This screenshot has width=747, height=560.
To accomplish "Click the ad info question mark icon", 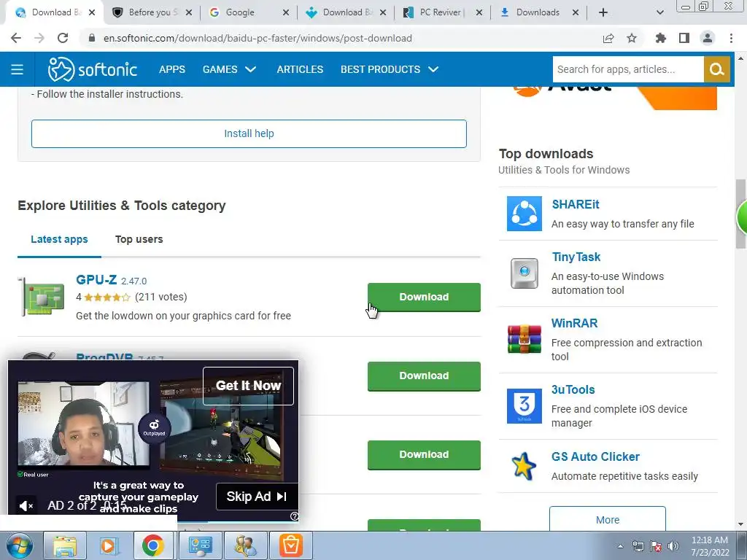I will pos(295,516).
